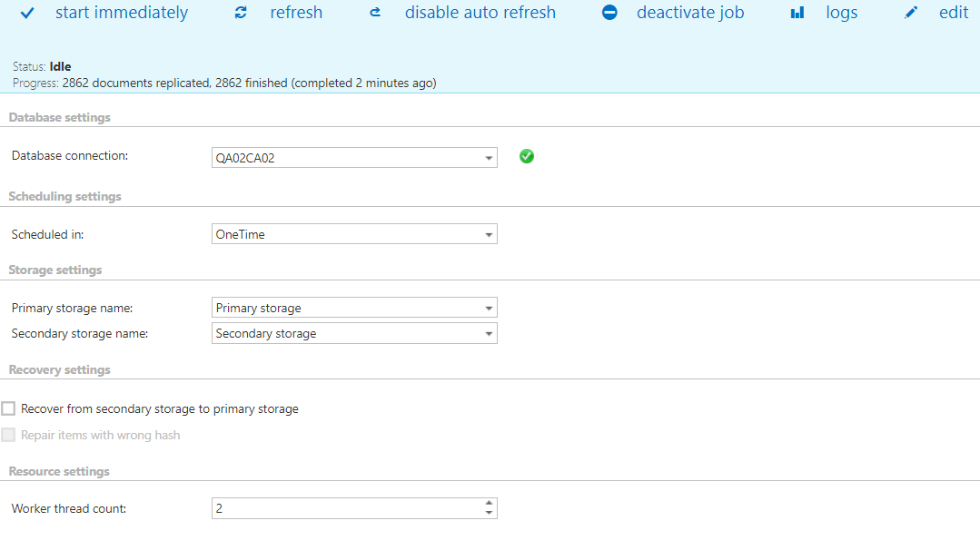Choose the 'edit' text label
This screenshot has width=980, height=560.
tap(954, 14)
